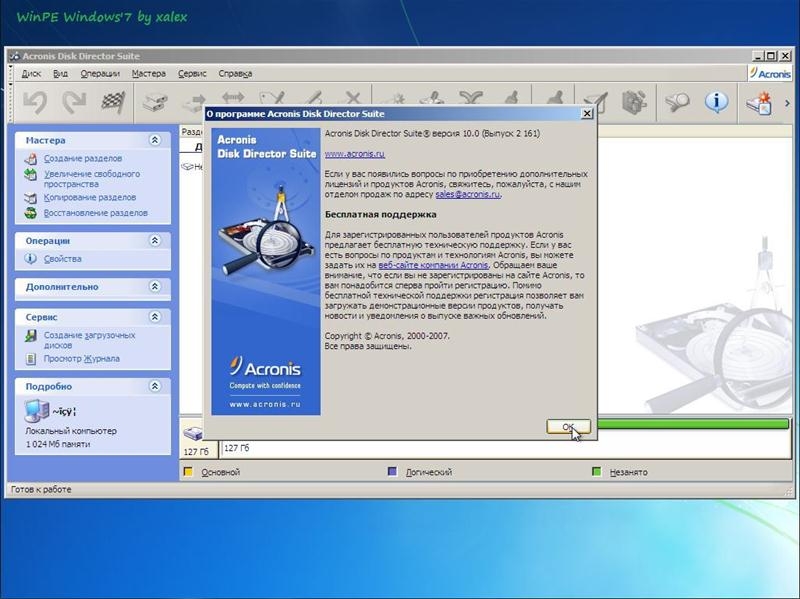Click the Восстановление разделов icon
Screen dimensions: 800x599
31,213
